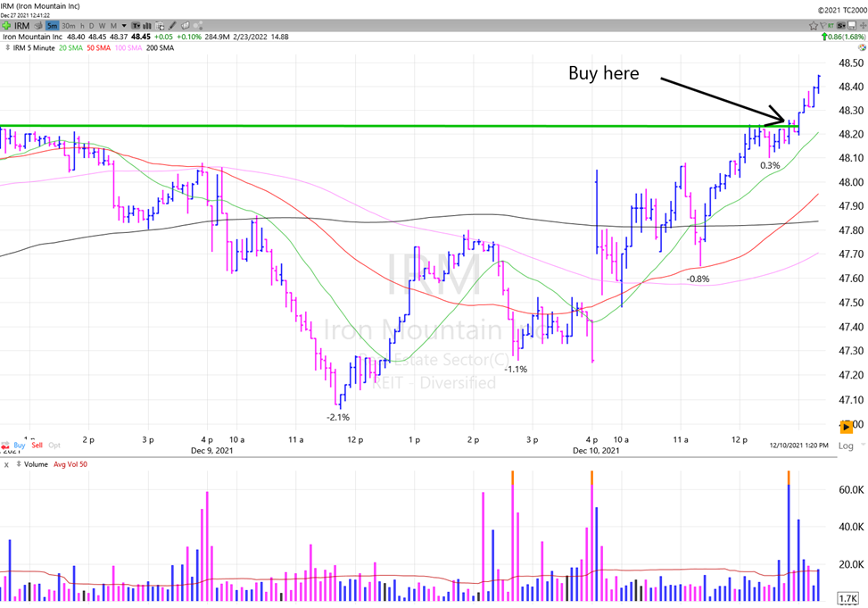This screenshot has width=868, height=608.
Task: Click the 60.0K volume axis label
Action: pos(851,489)
